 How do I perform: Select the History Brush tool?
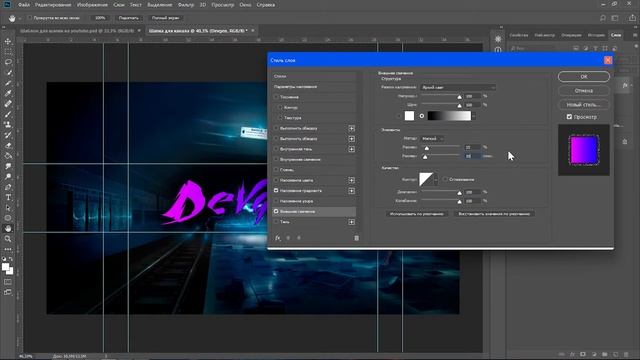coord(8,135)
